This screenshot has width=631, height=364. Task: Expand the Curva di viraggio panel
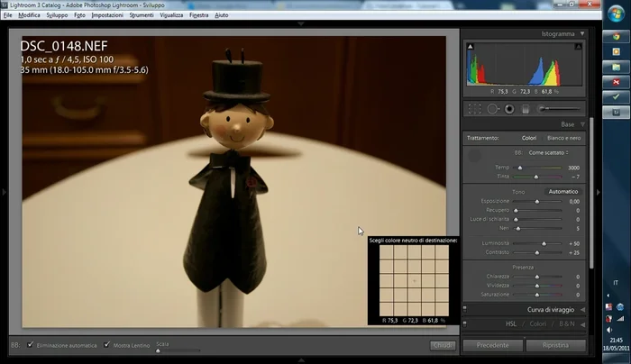pyautogui.click(x=582, y=309)
